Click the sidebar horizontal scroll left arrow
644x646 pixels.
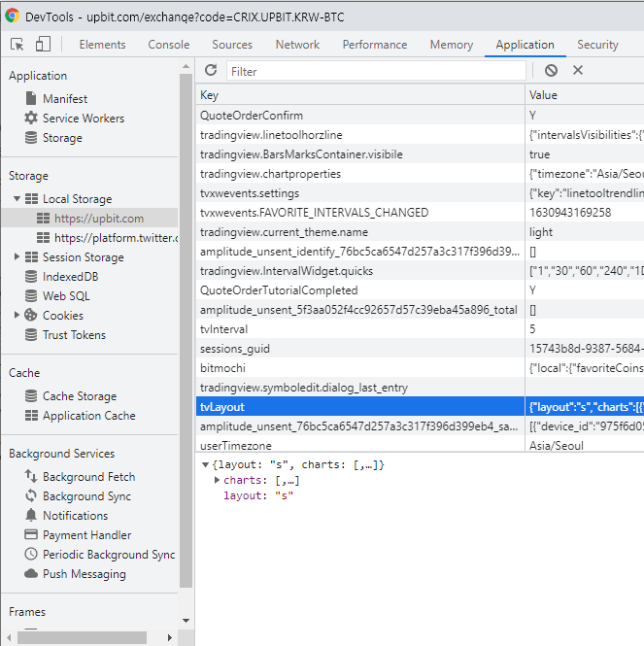click(9, 637)
